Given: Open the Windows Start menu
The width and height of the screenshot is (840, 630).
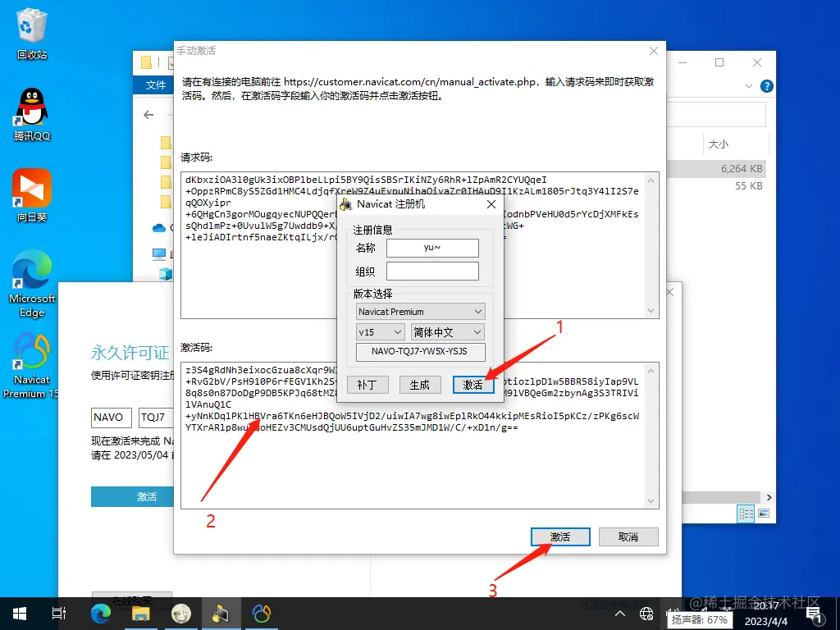Looking at the screenshot, I should click(x=20, y=614).
